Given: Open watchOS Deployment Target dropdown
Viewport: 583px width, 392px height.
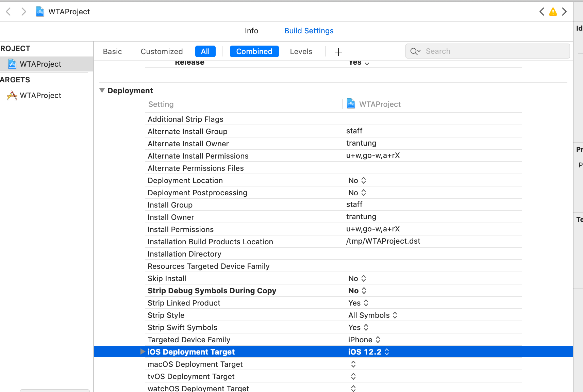Looking at the screenshot, I should (353, 388).
